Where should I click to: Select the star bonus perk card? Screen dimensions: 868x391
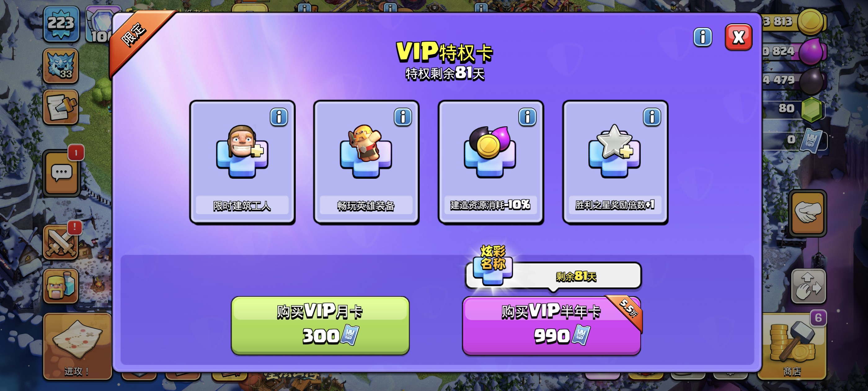(x=615, y=162)
